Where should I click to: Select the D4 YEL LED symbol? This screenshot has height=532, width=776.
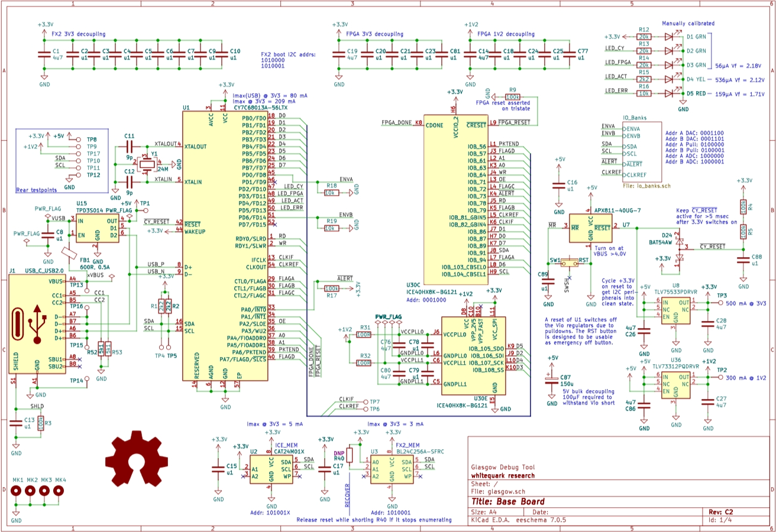tap(670, 79)
